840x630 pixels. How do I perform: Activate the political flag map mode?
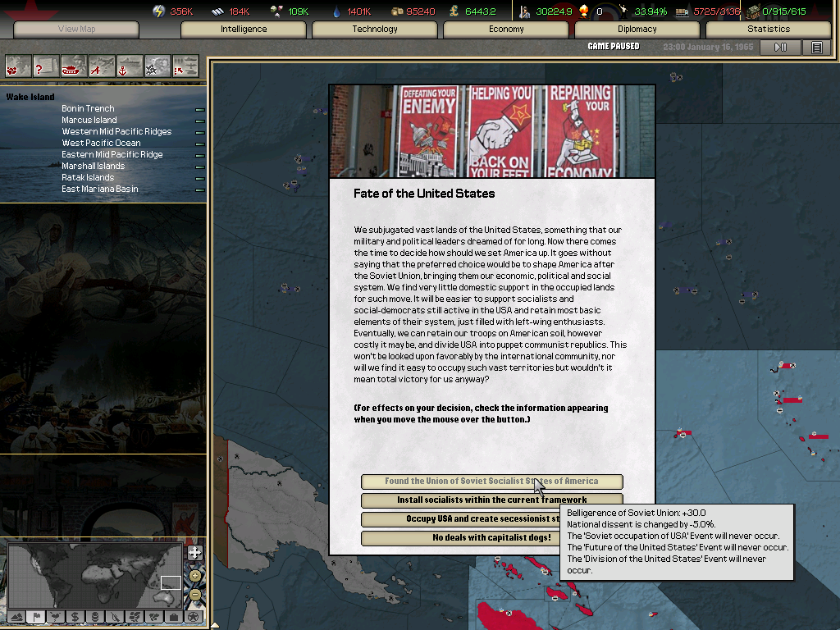point(35,616)
